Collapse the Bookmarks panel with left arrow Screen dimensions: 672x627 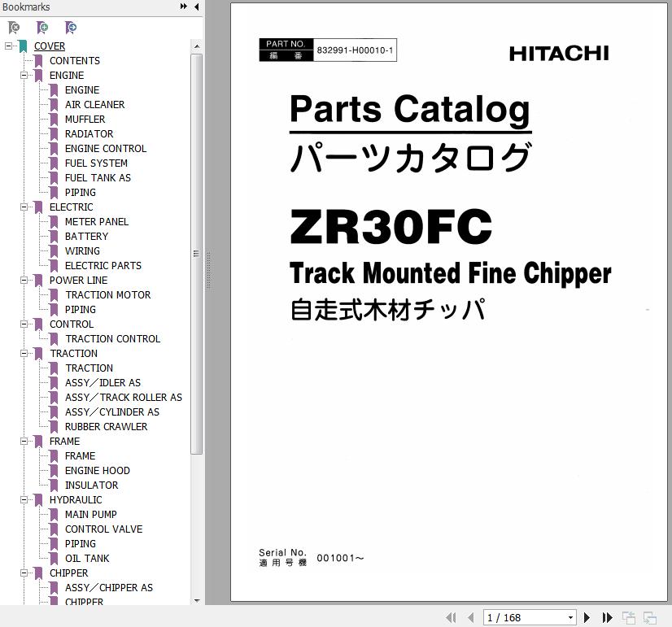pos(197,7)
